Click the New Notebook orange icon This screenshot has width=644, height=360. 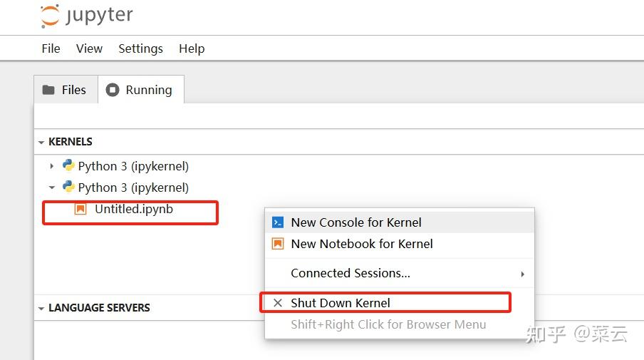pos(278,244)
